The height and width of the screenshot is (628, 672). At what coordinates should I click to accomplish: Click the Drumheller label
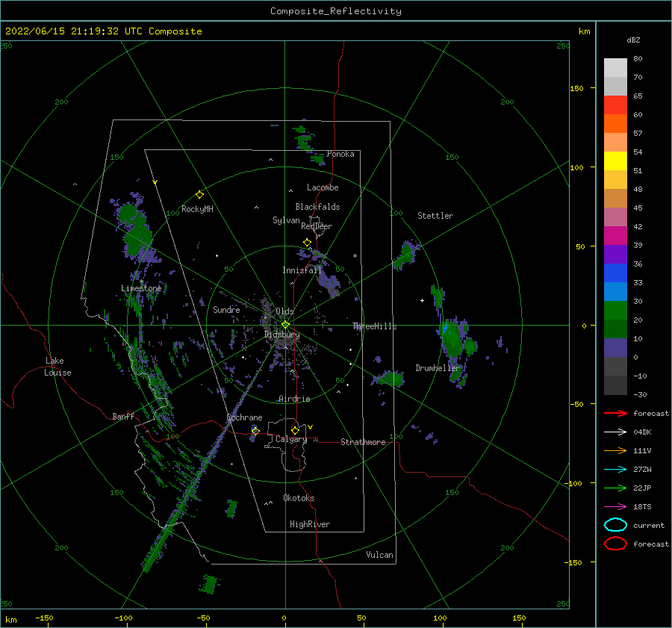pyautogui.click(x=437, y=368)
